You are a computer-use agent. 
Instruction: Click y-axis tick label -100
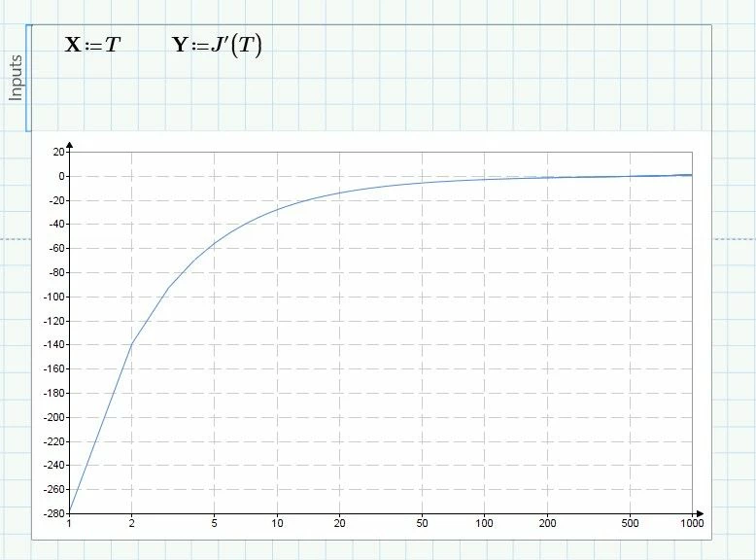[x=54, y=297]
